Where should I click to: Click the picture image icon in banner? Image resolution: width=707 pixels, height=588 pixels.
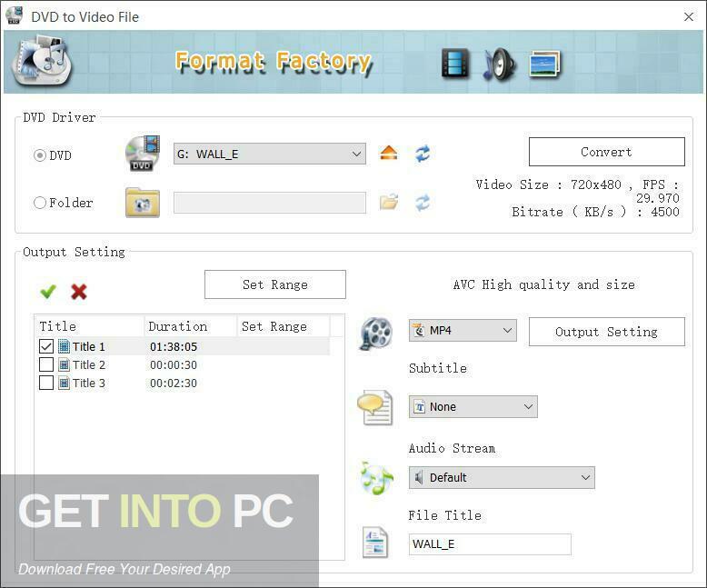click(x=544, y=64)
